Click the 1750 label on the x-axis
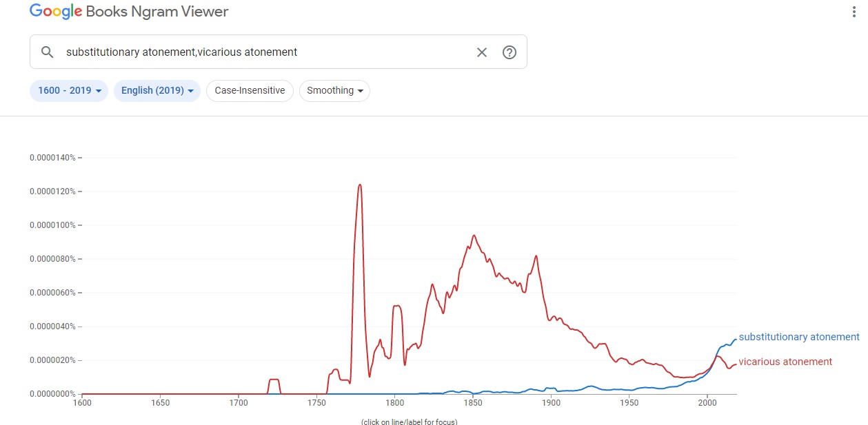Image resolution: width=868 pixels, height=425 pixels. click(x=316, y=402)
